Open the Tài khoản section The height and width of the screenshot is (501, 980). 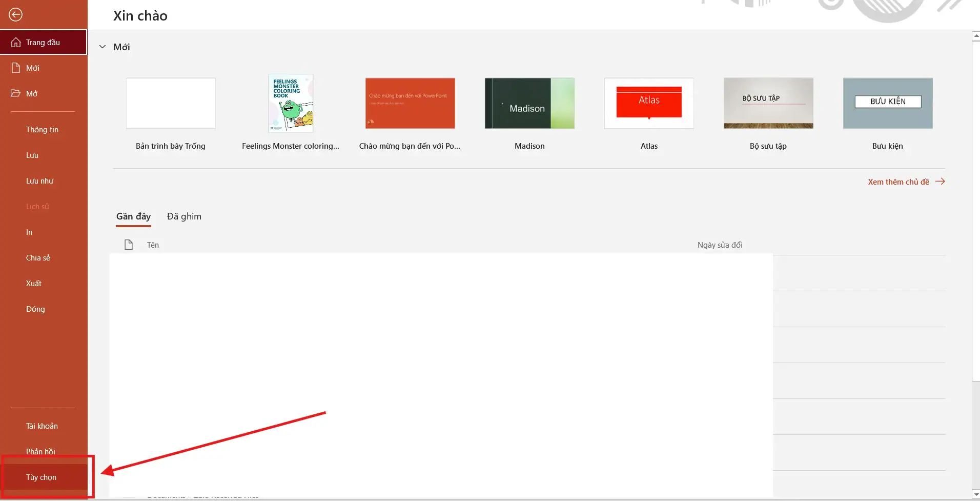(x=42, y=425)
